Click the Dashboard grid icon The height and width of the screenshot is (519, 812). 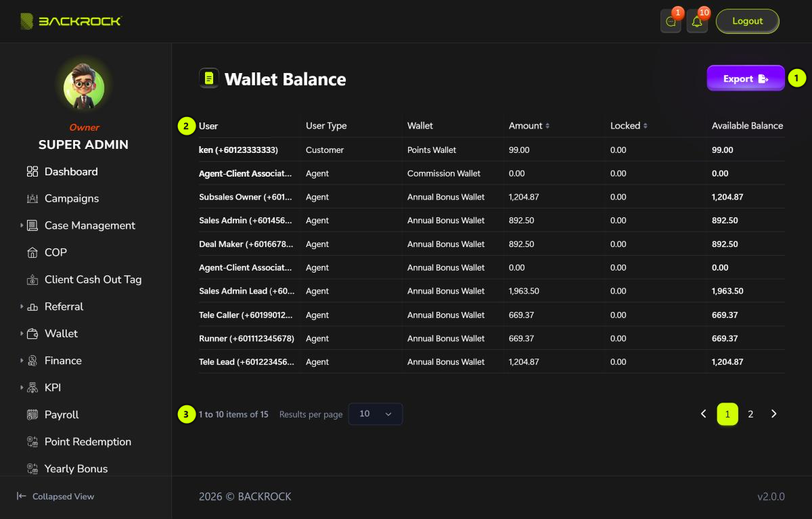[32, 172]
